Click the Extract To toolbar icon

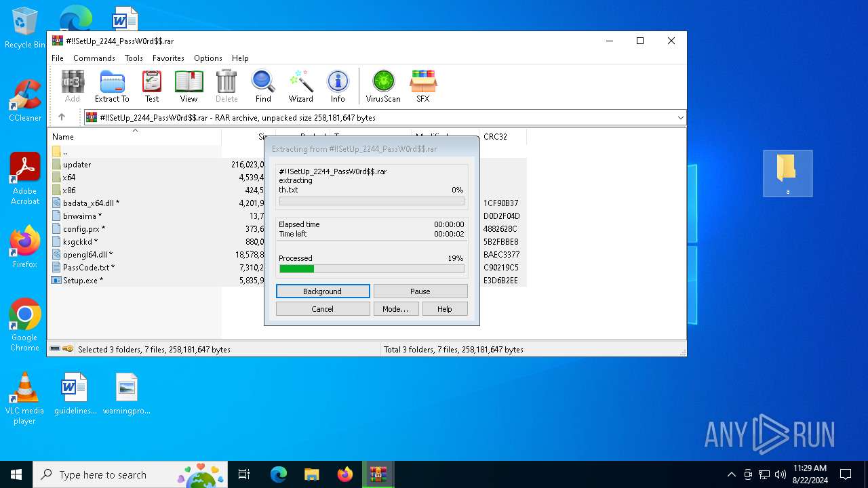[112, 86]
